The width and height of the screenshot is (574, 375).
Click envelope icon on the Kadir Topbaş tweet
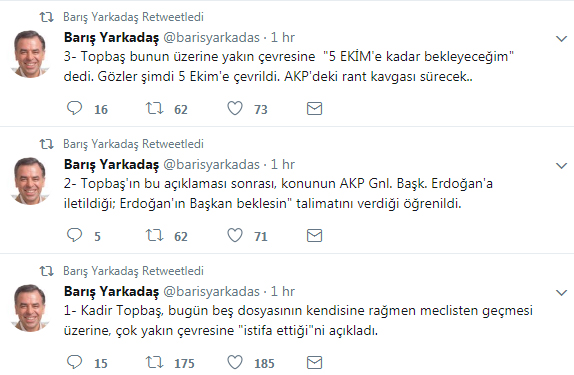coord(314,363)
